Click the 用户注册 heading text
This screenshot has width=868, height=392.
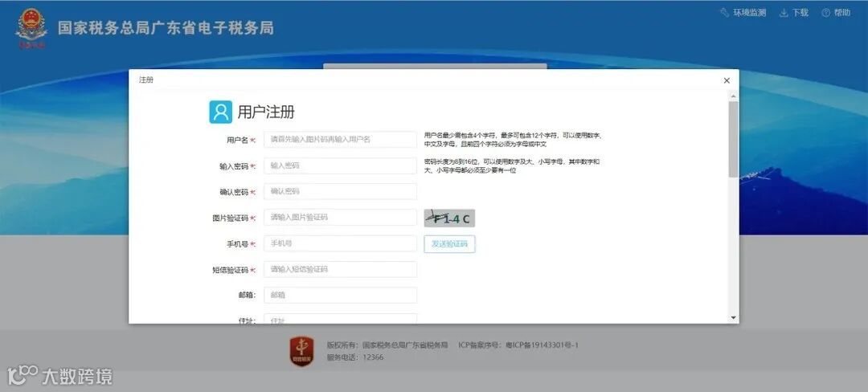coord(266,112)
